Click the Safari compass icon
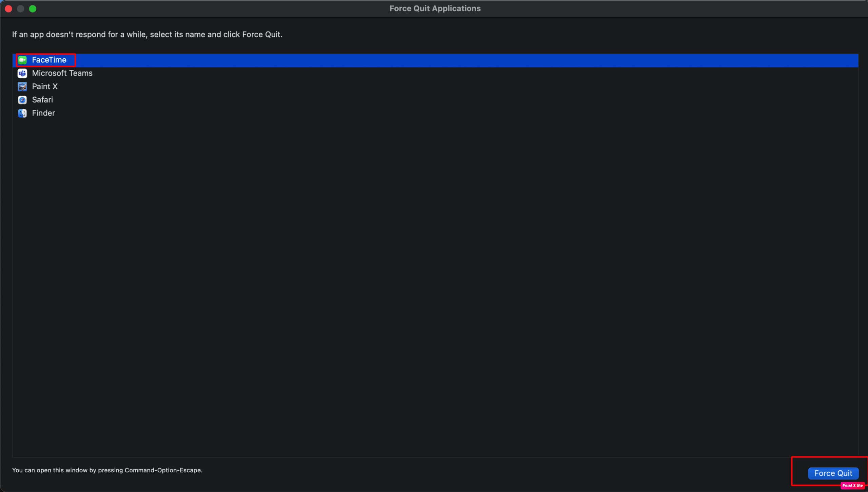Viewport: 868px width, 492px height. 22,100
